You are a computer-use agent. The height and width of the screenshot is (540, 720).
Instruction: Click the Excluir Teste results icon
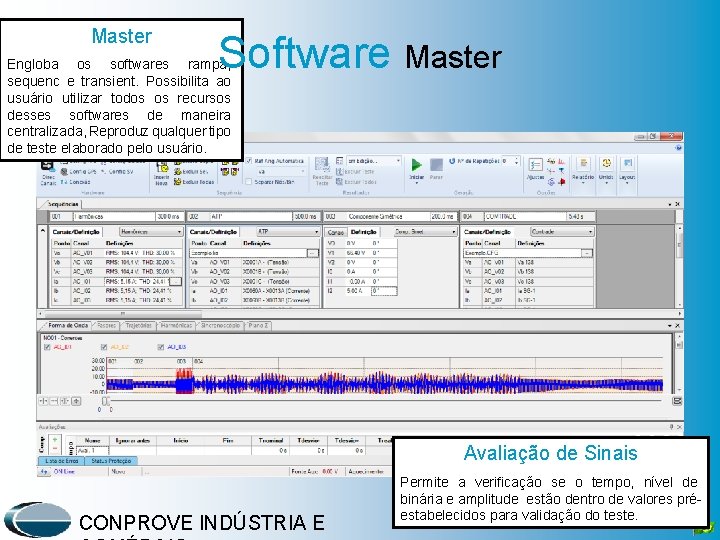click(339, 172)
